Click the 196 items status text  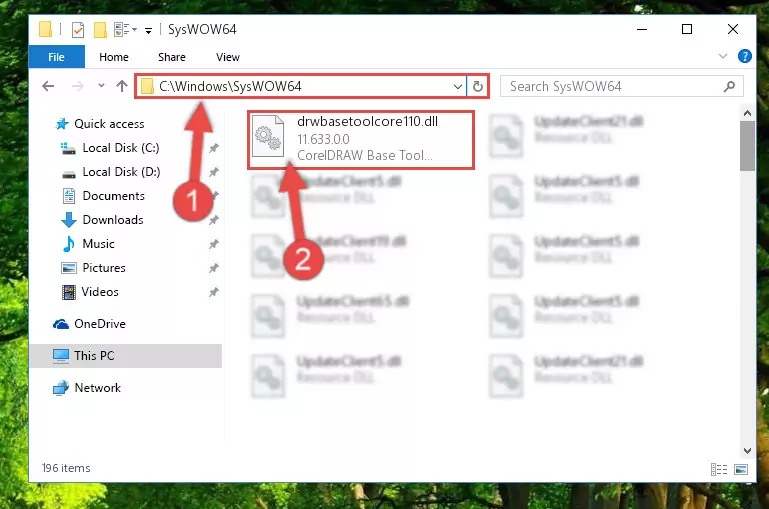click(66, 468)
